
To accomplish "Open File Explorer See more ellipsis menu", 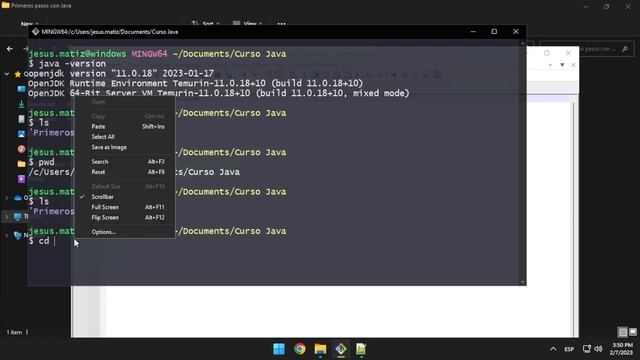I will [281, 23].
